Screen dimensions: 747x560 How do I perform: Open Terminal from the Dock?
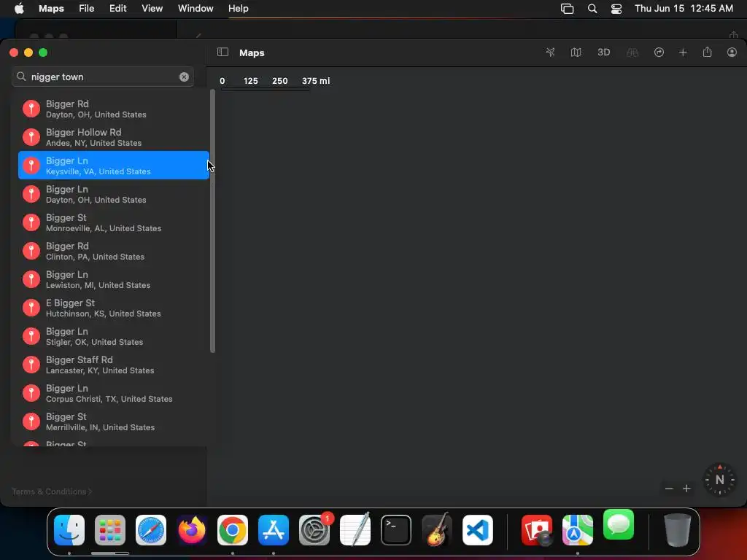click(396, 530)
